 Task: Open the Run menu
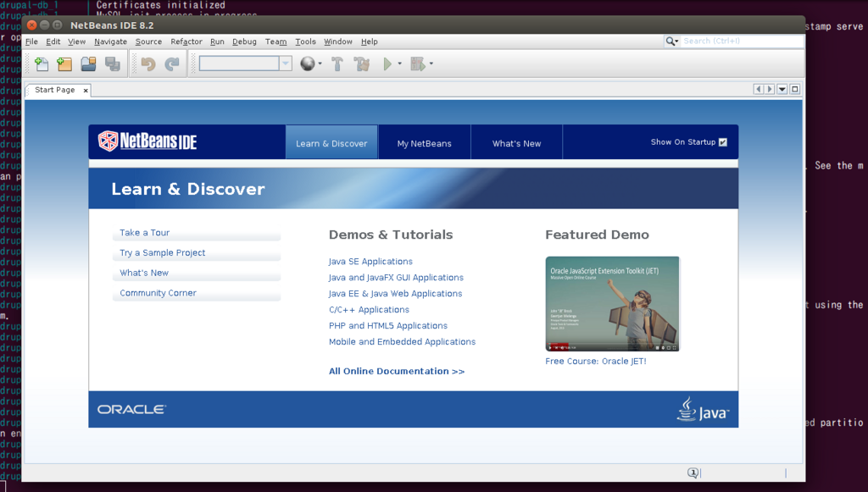point(218,41)
